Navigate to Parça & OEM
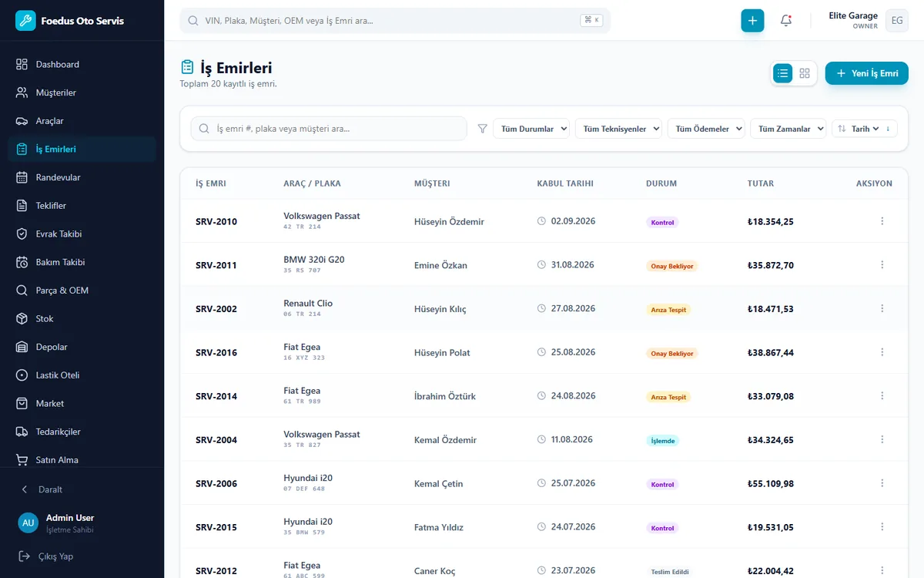 pos(82,291)
